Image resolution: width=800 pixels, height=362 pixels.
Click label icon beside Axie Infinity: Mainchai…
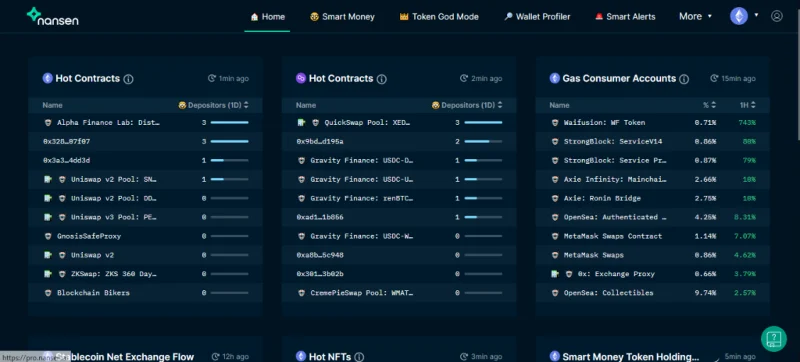pos(555,179)
